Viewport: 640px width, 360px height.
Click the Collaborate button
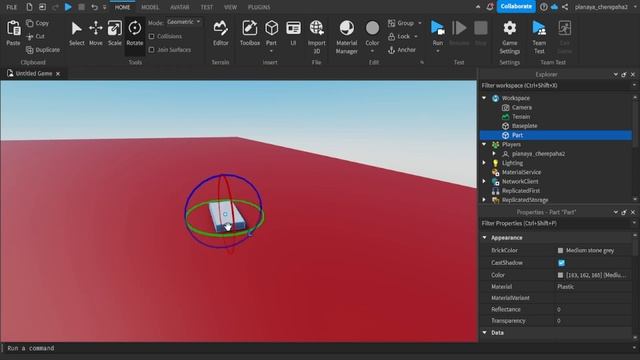click(x=516, y=7)
